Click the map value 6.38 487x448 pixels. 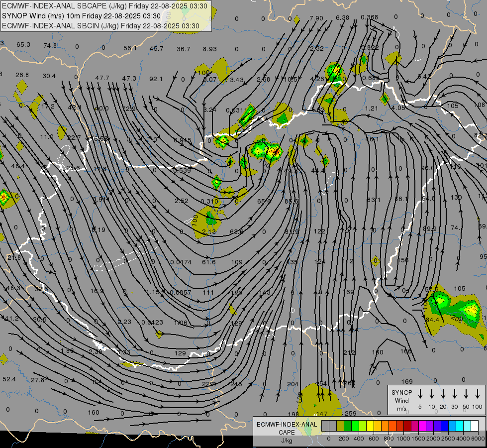(343, 18)
